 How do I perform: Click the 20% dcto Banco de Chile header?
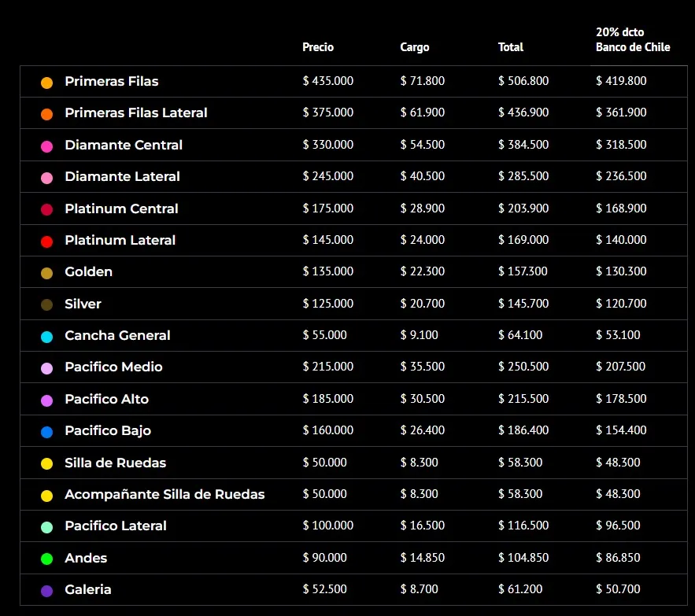pyautogui.click(x=633, y=39)
